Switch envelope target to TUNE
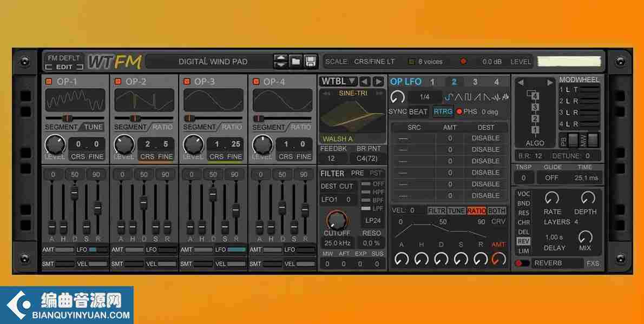 tap(456, 210)
